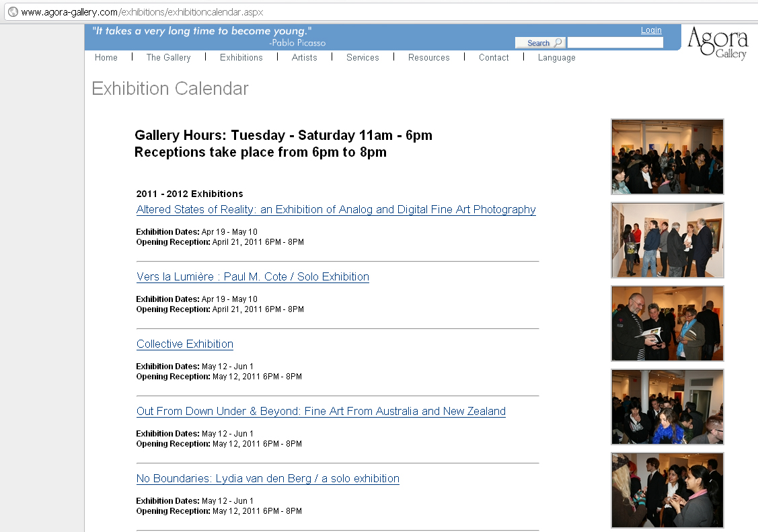Focus the search text field
758x532 pixels.
tap(615, 43)
